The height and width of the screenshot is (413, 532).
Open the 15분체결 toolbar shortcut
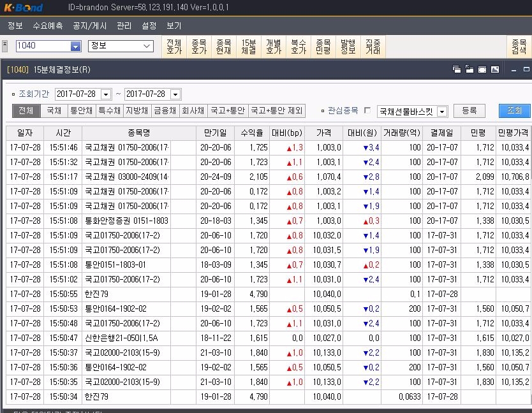(248, 47)
